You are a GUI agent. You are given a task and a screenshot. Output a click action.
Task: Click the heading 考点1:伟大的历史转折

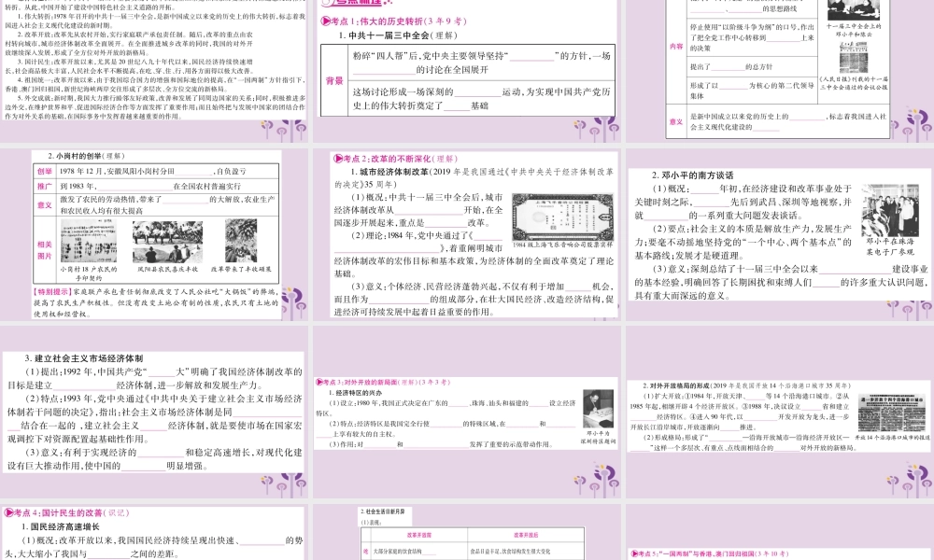[x=394, y=21]
